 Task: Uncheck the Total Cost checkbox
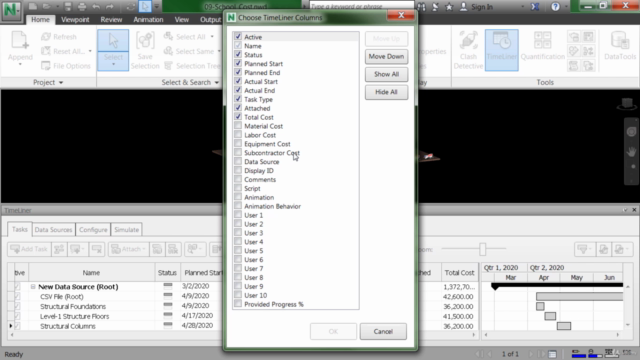click(x=238, y=117)
